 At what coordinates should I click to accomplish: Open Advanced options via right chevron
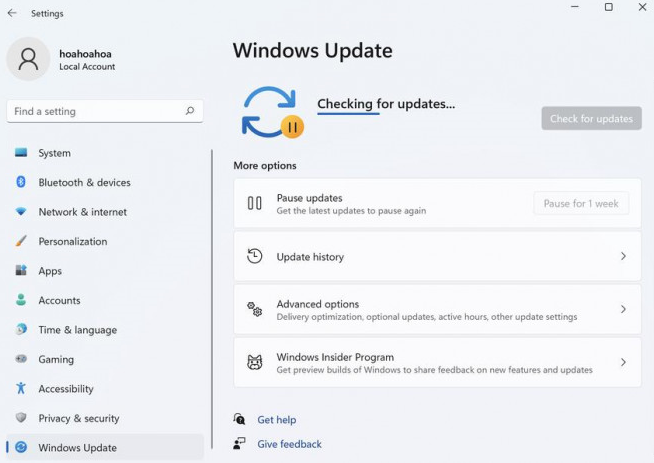[623, 310]
